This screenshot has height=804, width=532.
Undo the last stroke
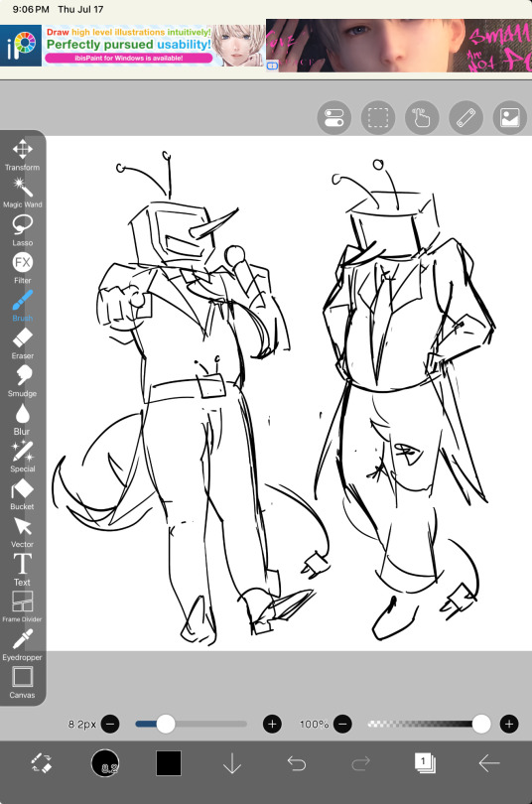pos(296,763)
